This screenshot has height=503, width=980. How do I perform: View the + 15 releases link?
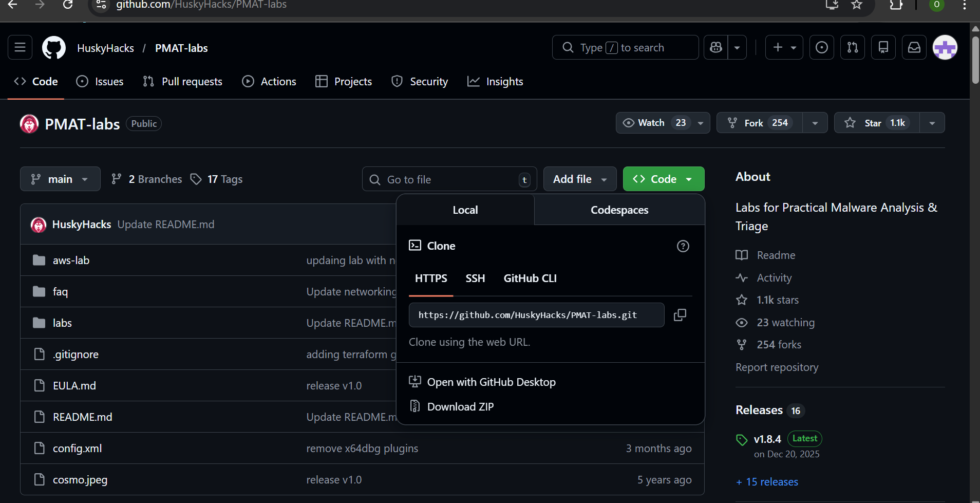pos(767,482)
